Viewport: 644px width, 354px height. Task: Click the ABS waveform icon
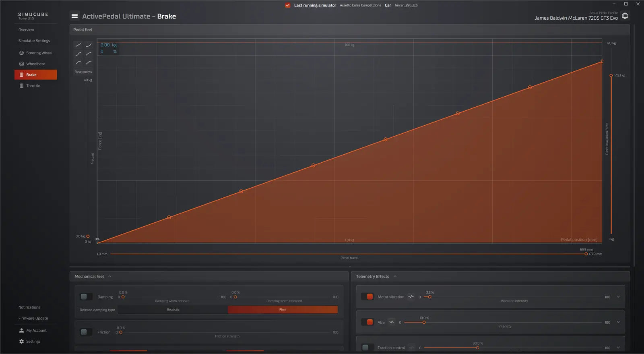pos(391,322)
